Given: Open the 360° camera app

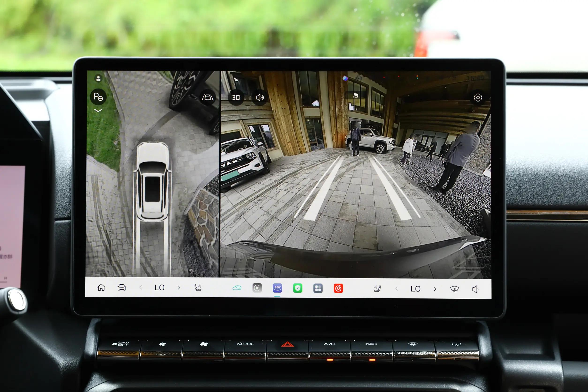Looking at the screenshot, I should [277, 288].
